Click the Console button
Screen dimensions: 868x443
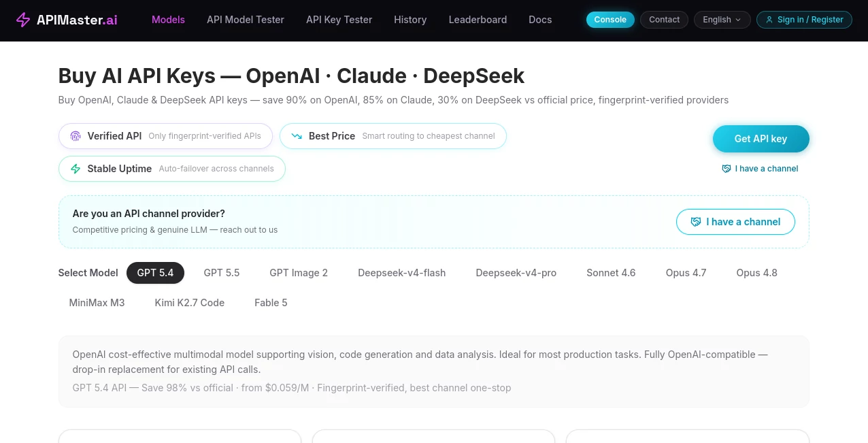610,20
